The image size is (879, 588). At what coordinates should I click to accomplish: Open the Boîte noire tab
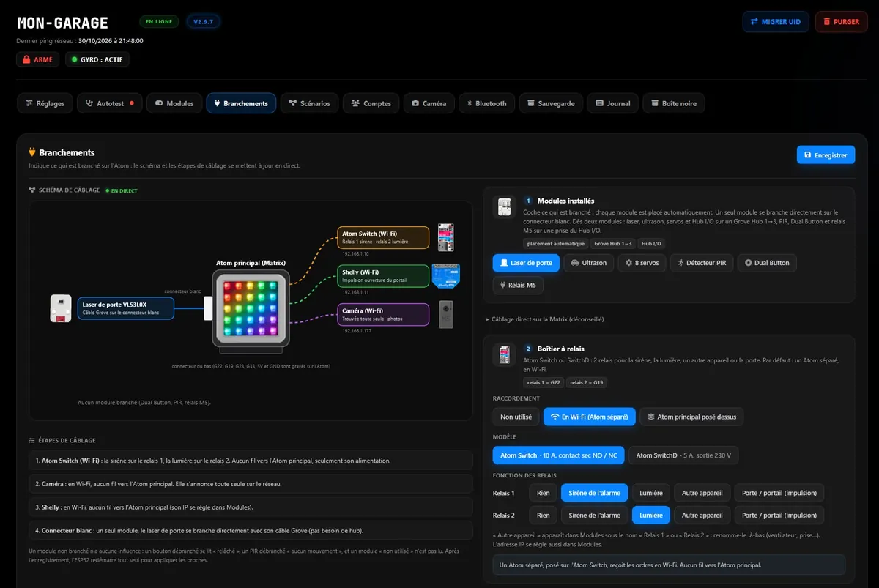[674, 103]
